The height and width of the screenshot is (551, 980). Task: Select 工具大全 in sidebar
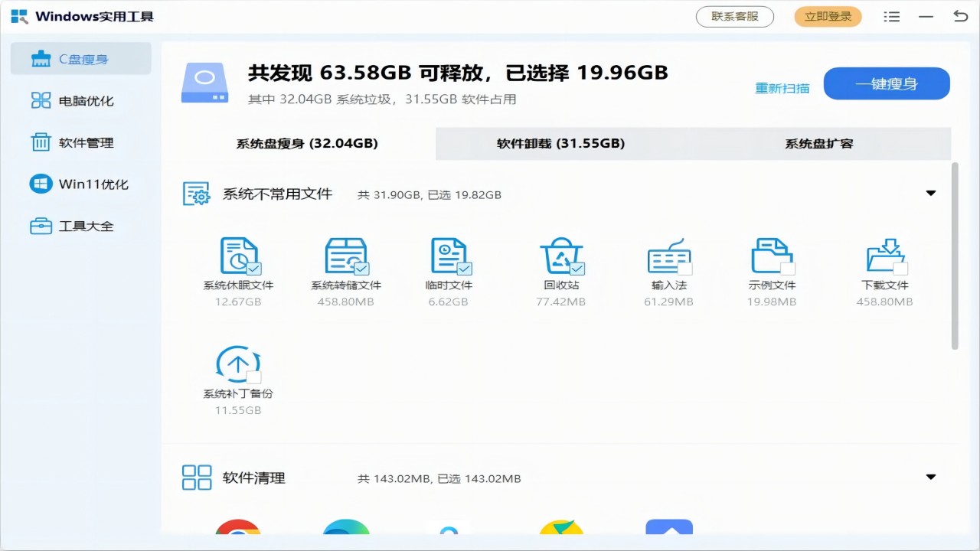click(x=81, y=227)
